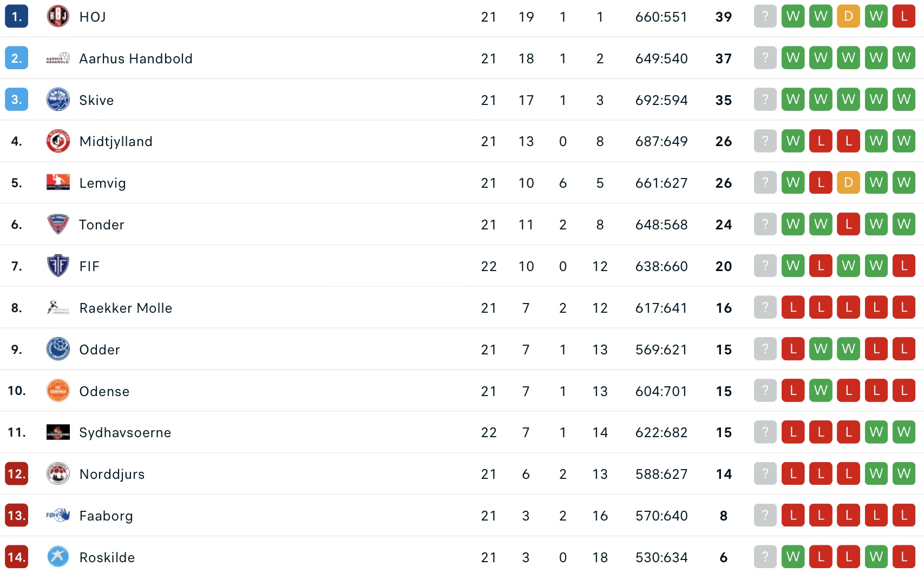
Task: Open the Aarhus Handbold team page
Action: coord(136,58)
